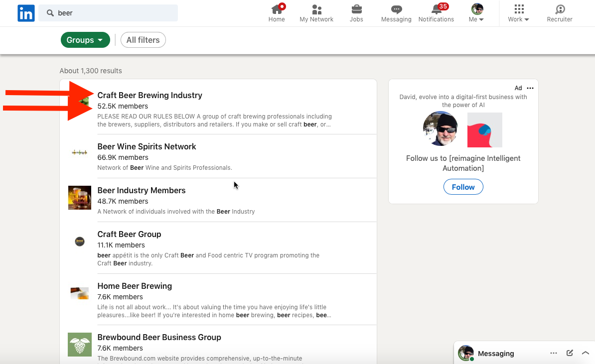This screenshot has width=595, height=364.
Task: Click the '48.7K members' text
Action: (123, 201)
